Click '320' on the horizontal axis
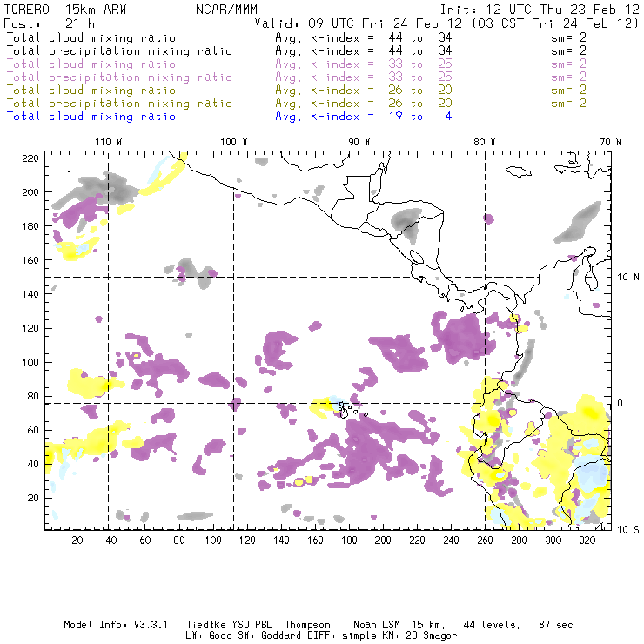The width and height of the screenshot is (644, 644). click(x=587, y=540)
